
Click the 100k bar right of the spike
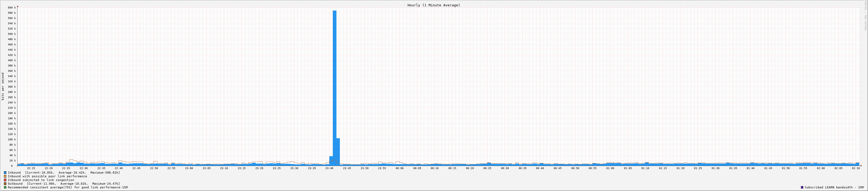[x=338, y=152]
